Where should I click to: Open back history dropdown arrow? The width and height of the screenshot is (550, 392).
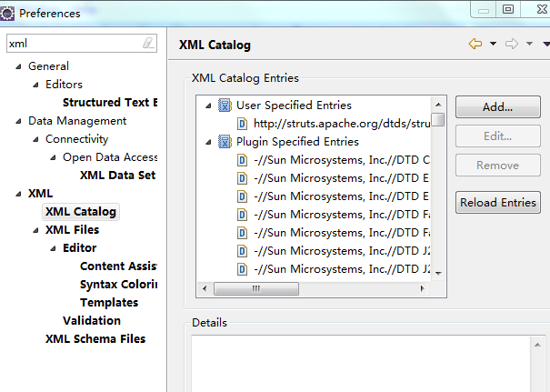pos(493,44)
